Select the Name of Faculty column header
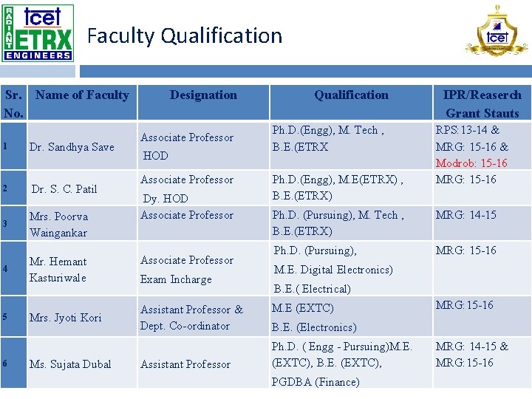This screenshot has height=399, width=532. point(82,95)
